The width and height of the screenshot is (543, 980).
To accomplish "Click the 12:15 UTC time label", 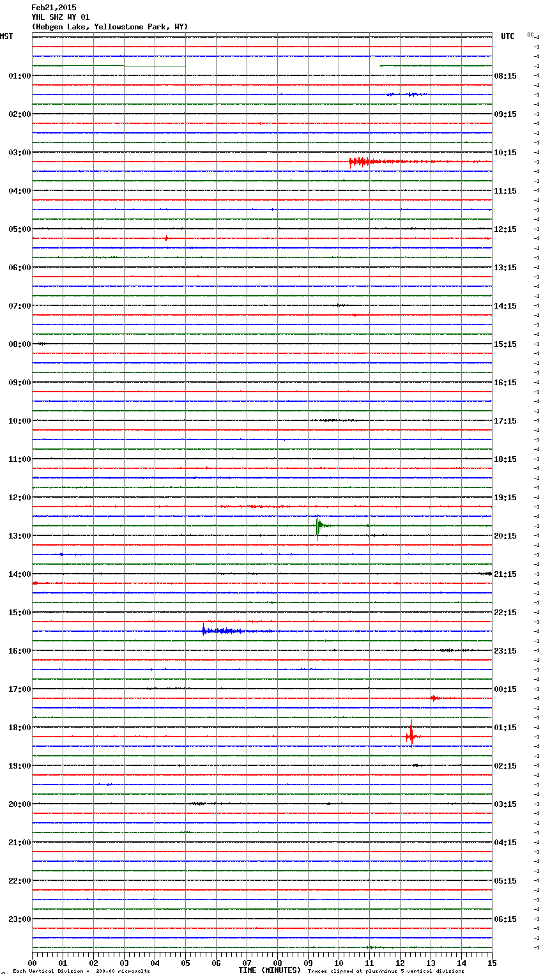I will coord(505,229).
